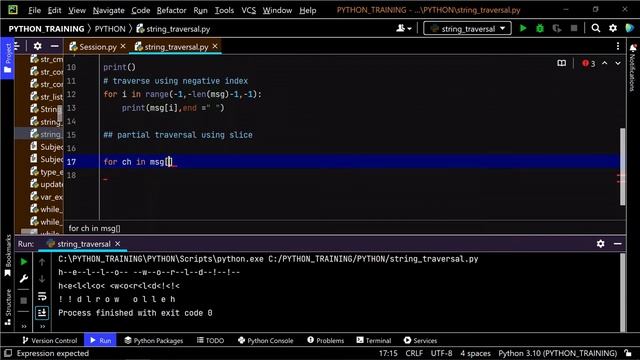
Task: Start debugging with the bug icon
Action: 540,28
